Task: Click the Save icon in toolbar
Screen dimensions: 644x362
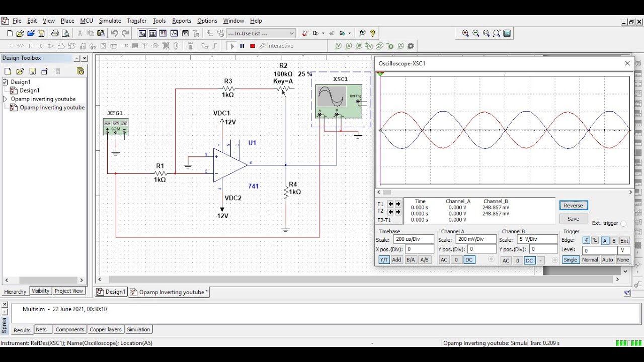Action: coord(41,33)
